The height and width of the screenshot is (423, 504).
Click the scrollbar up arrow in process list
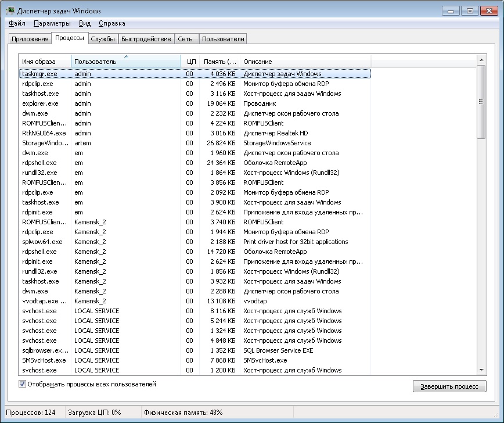pyautogui.click(x=481, y=60)
